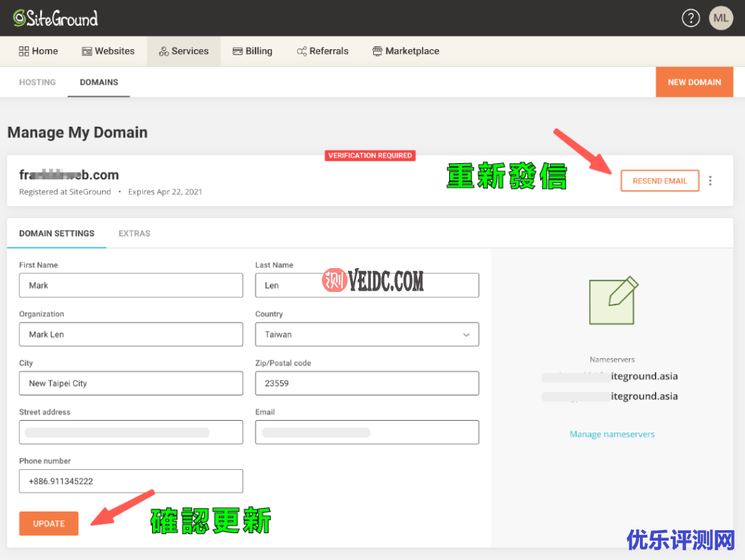Click the First Name field

[x=130, y=285]
